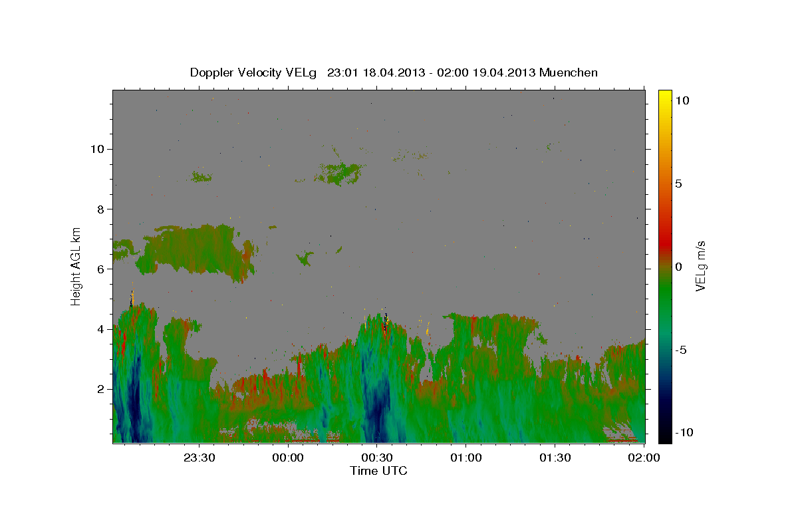
Task: Click the 'Height AGL km' y-axis label
Action: [76, 266]
